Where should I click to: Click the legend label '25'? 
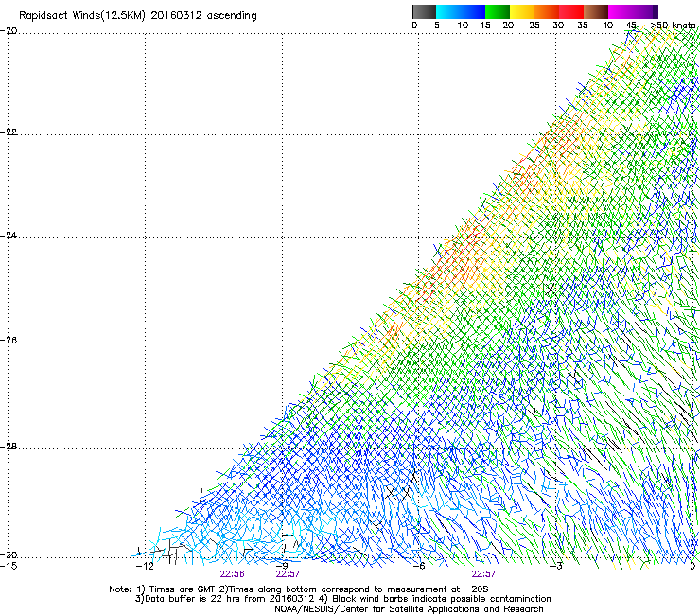534,26
